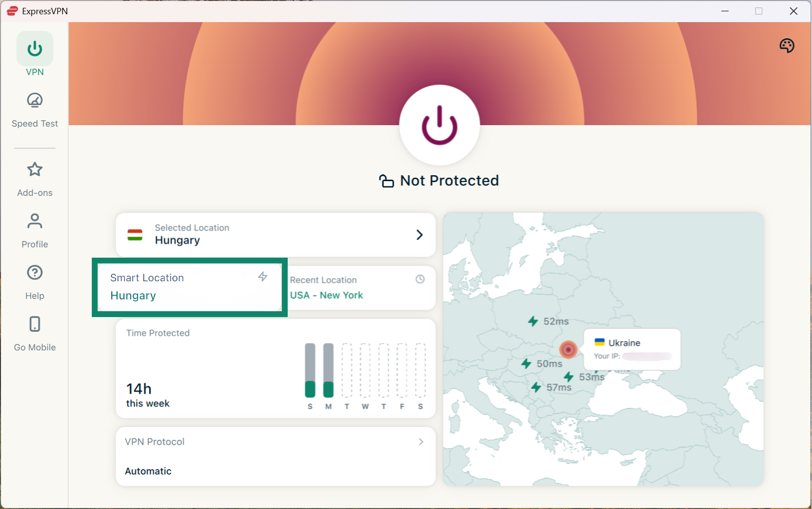Select Smart Location Hungary card
812x509 pixels.
[189, 287]
